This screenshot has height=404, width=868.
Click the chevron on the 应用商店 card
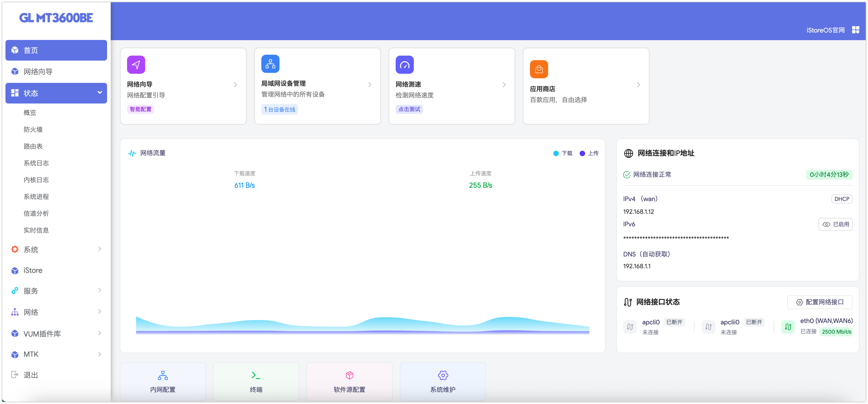[x=638, y=85]
